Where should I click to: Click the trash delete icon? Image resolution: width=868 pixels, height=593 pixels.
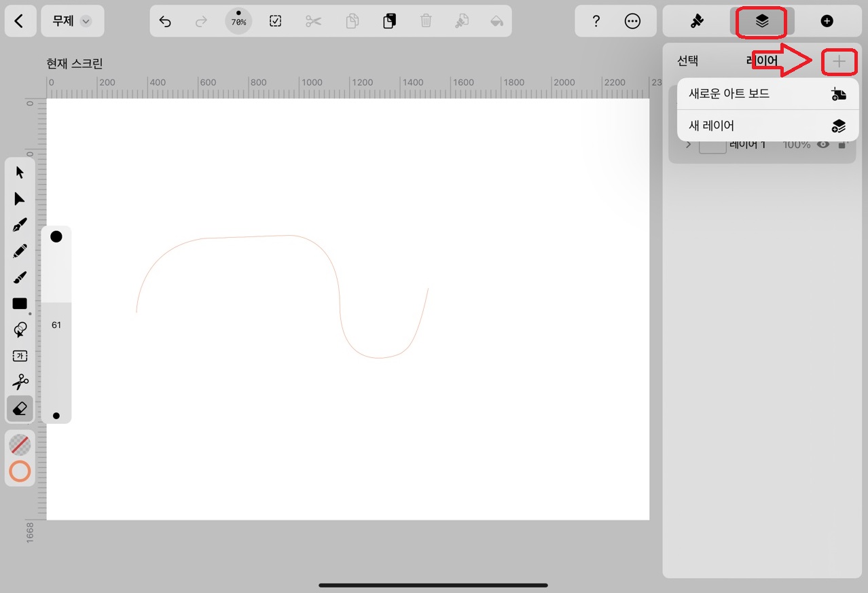click(x=426, y=22)
